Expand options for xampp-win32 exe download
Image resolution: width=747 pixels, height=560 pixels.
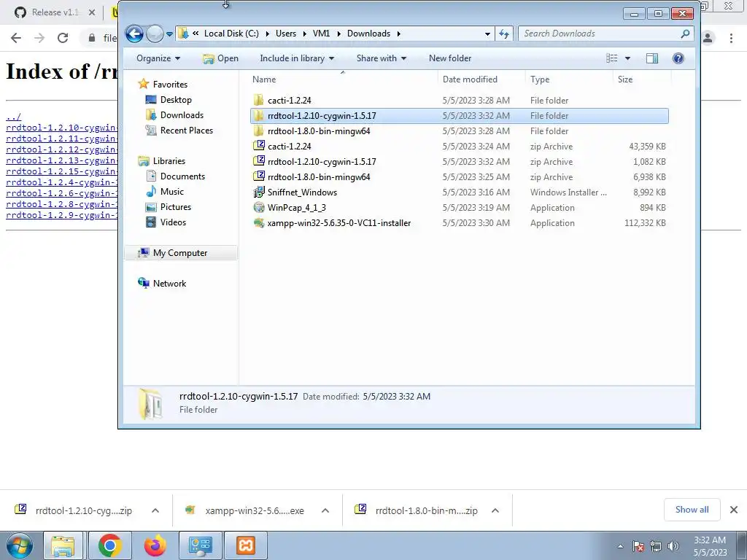[x=325, y=510]
